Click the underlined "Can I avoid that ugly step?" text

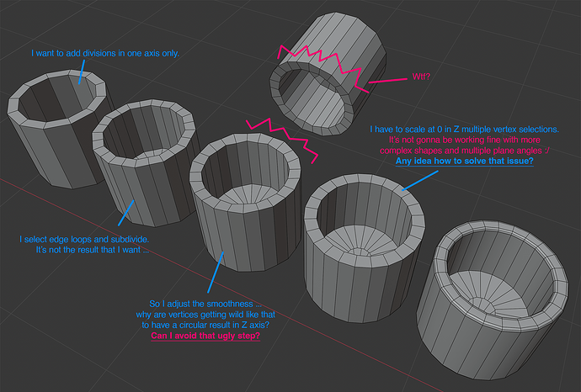(205, 336)
